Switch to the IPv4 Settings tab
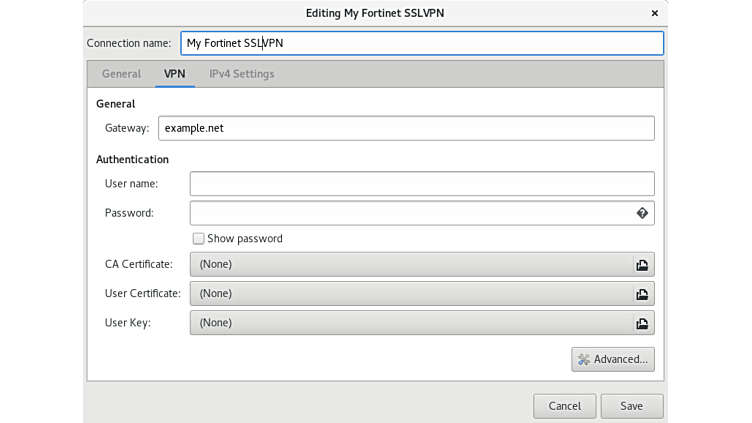The width and height of the screenshot is (752, 423). [x=241, y=74]
